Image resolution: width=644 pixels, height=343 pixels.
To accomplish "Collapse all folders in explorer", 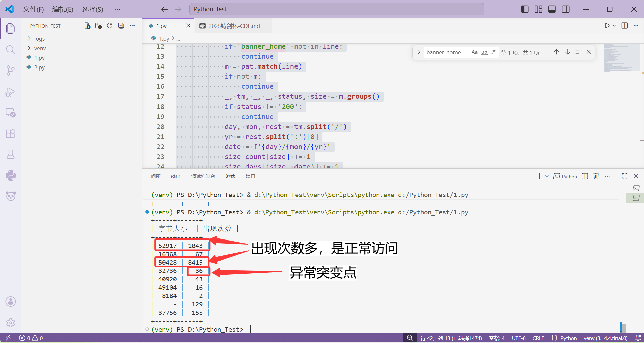I will point(121,26).
